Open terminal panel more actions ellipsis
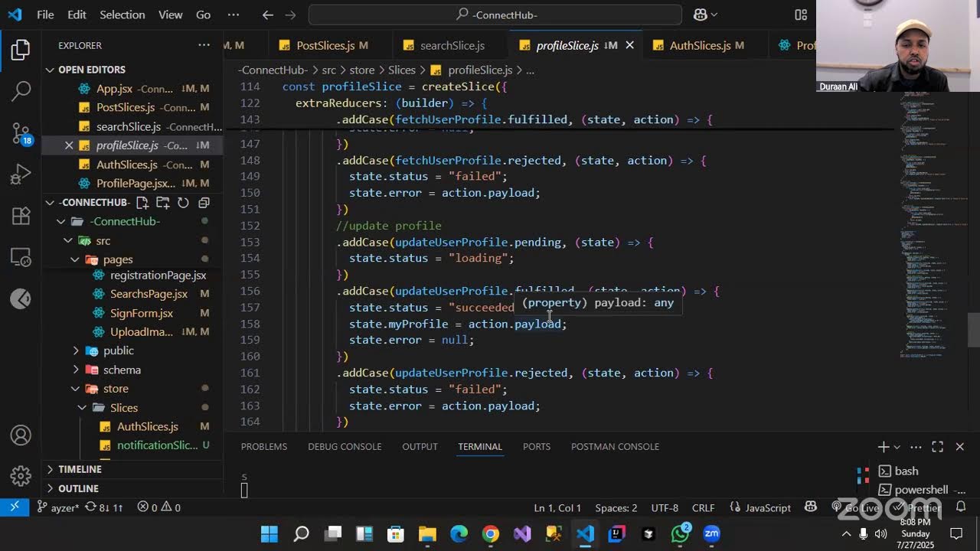Viewport: 980px width, 551px height. click(x=916, y=447)
